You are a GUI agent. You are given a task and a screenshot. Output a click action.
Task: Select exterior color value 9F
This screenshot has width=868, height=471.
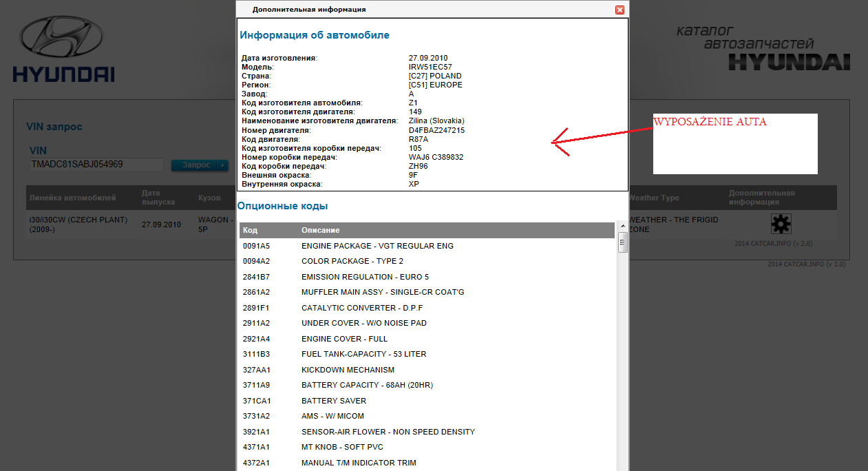point(414,175)
